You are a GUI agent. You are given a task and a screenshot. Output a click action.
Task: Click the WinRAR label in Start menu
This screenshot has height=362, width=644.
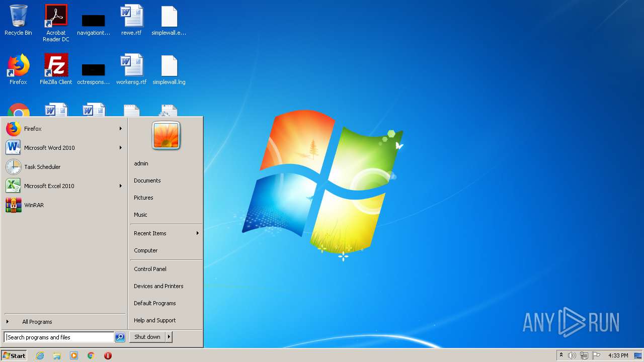(34, 205)
